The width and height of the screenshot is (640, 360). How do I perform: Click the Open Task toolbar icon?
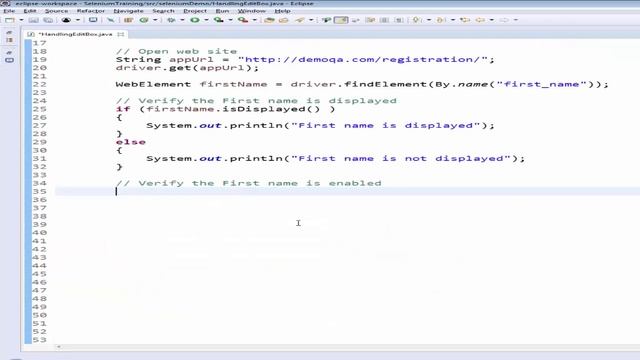pyautogui.click(x=283, y=20)
